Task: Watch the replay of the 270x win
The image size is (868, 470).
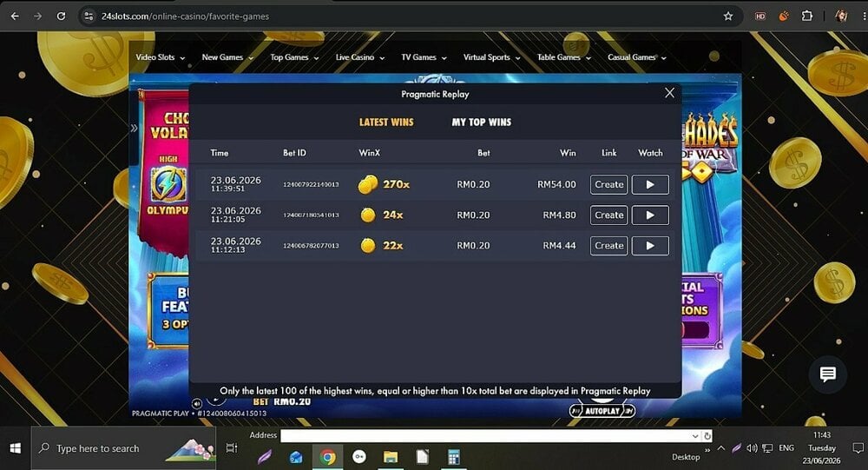Action: click(650, 184)
